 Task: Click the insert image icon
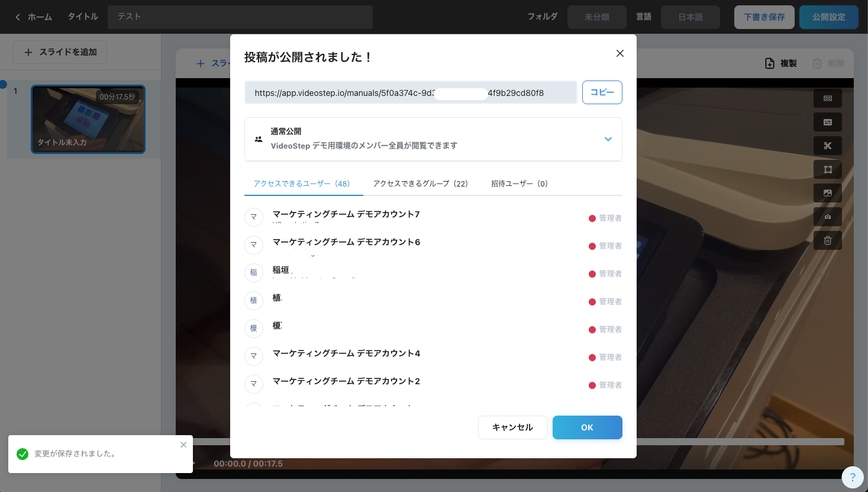click(827, 193)
